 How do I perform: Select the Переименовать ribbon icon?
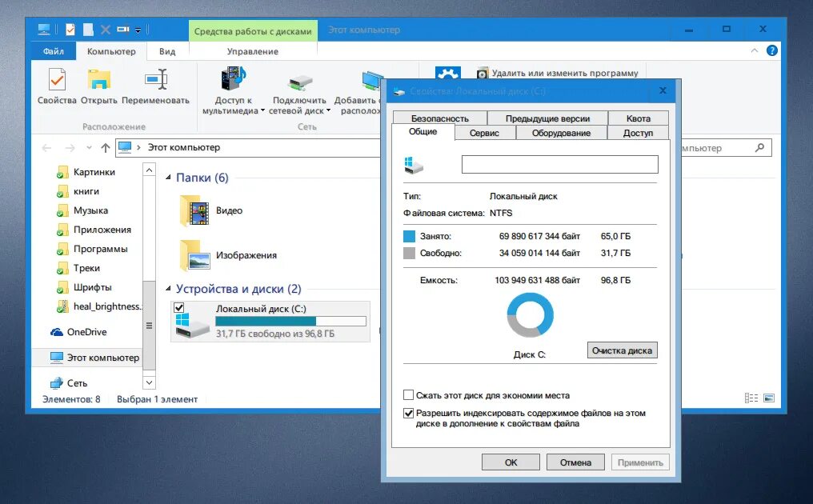[155, 86]
